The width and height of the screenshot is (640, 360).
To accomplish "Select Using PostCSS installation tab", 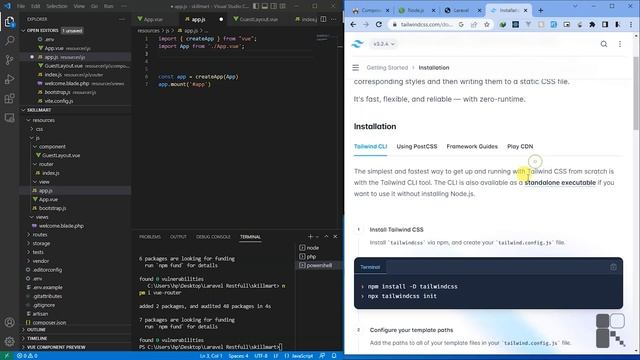I will pyautogui.click(x=417, y=147).
